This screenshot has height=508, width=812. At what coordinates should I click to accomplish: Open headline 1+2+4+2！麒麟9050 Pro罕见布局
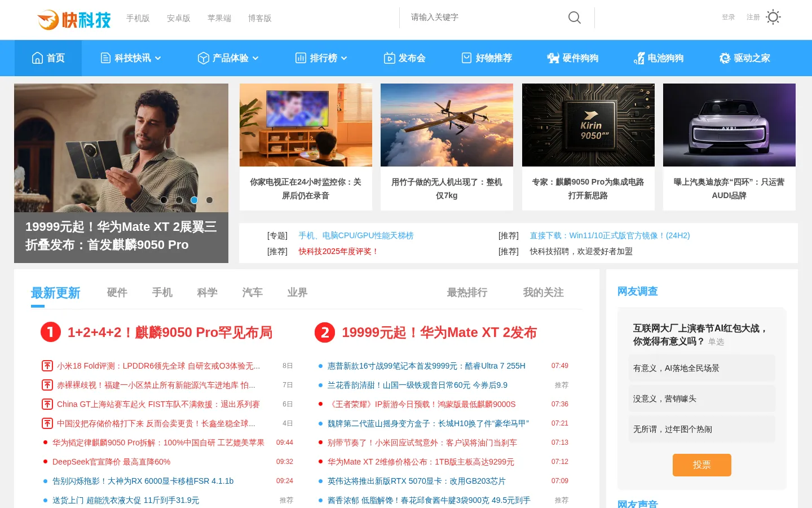(x=170, y=332)
